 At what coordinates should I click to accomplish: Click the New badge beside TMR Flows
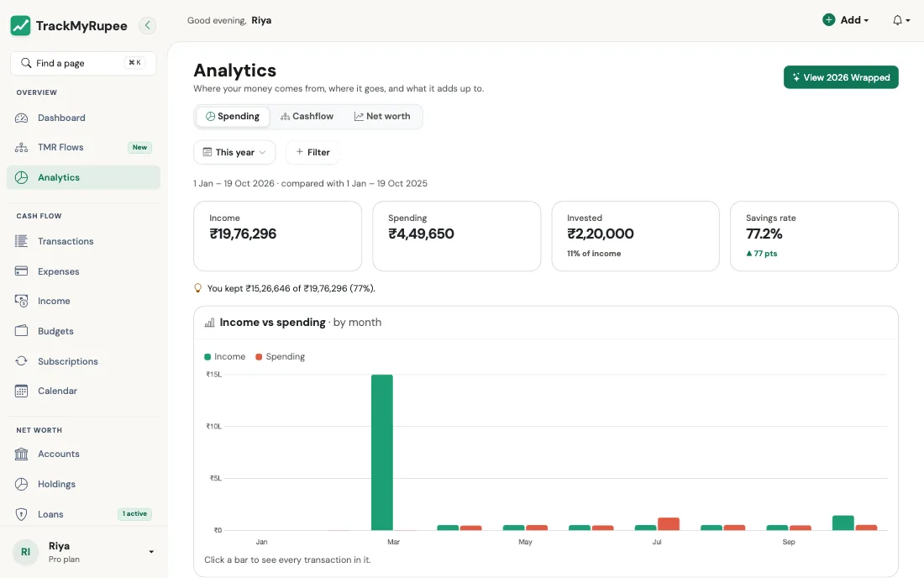click(139, 147)
